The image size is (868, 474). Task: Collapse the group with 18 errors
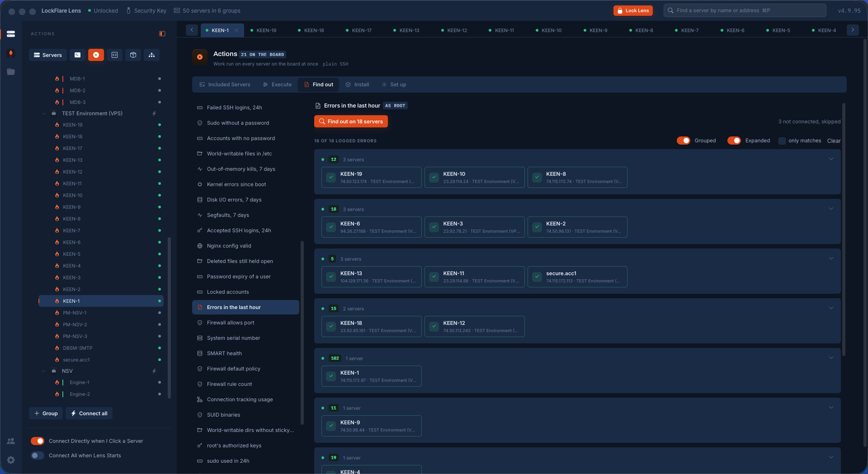831,209
